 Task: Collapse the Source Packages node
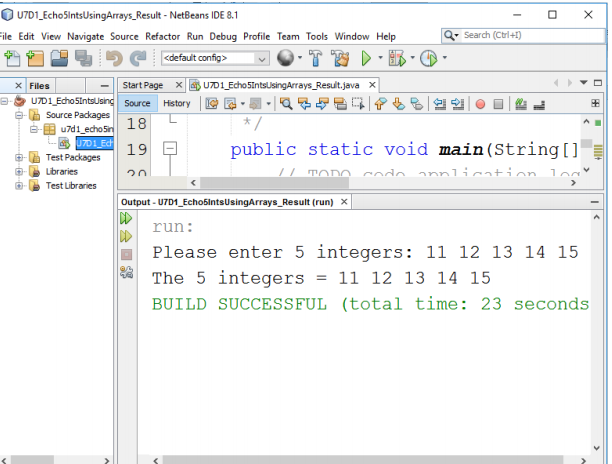tap(19, 115)
